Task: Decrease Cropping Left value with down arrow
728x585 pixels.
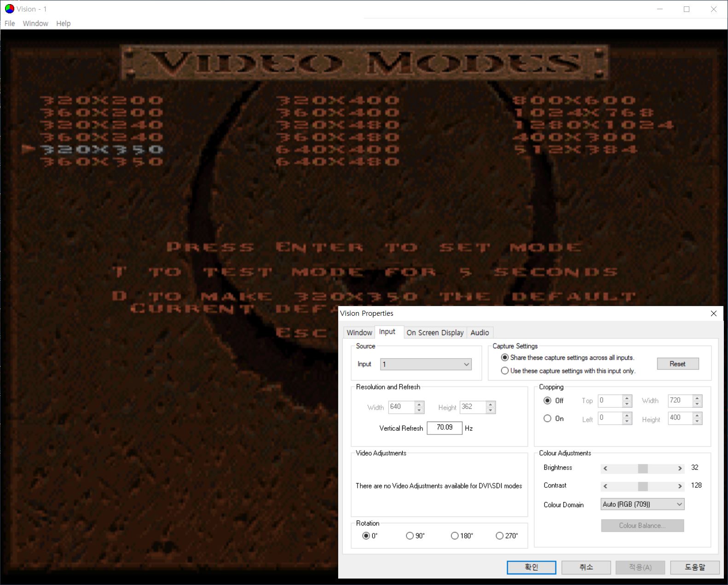Action: (627, 422)
